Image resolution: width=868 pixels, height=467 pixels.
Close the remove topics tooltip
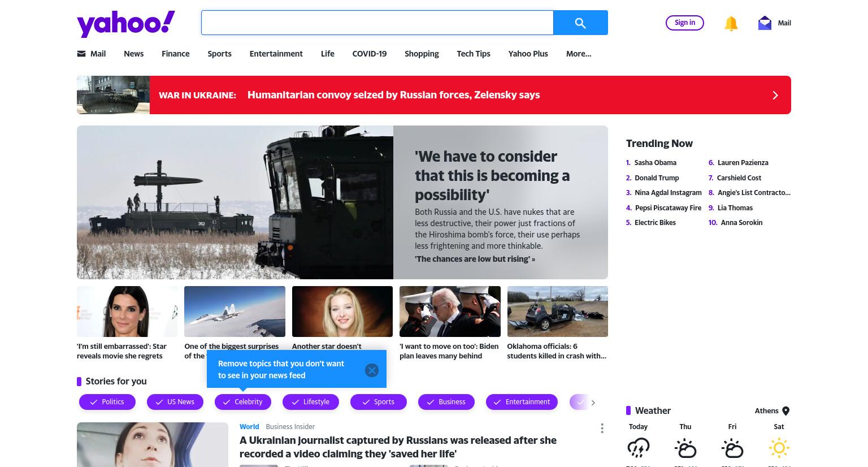click(x=371, y=370)
